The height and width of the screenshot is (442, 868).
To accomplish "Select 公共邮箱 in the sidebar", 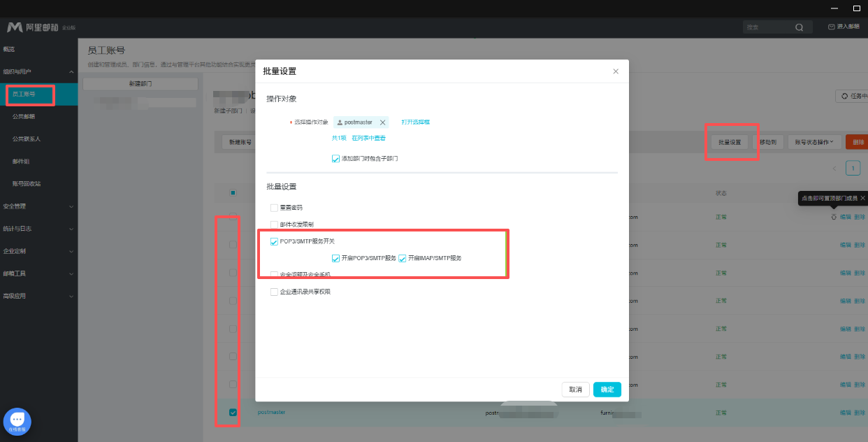I will [x=24, y=117].
